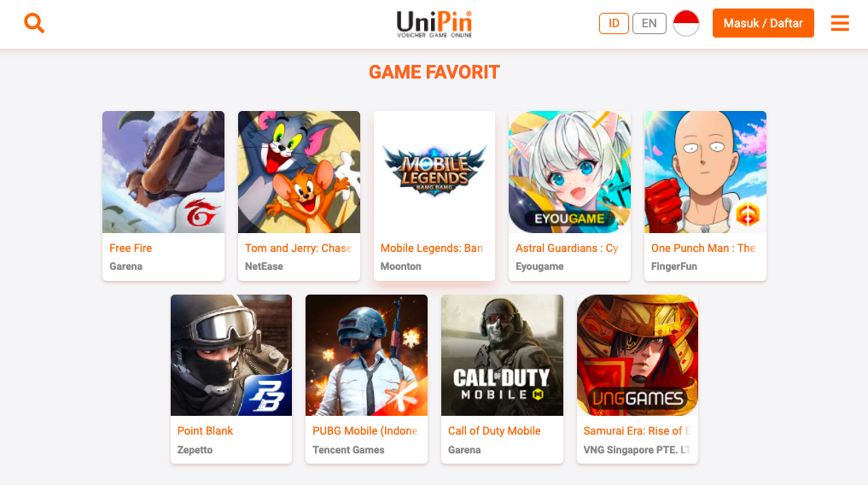Click the Indonesia flag country icon
This screenshot has height=485, width=868.
(x=686, y=23)
